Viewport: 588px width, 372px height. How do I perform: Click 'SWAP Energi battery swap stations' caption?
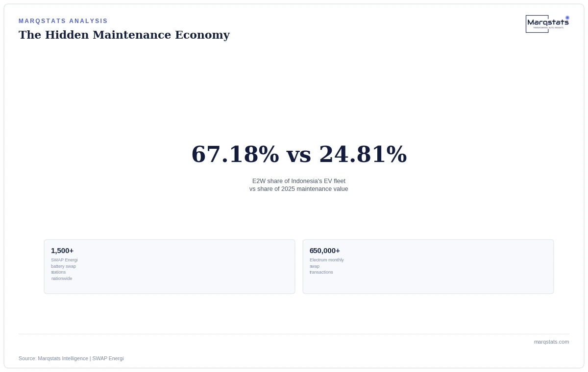[x=64, y=269]
